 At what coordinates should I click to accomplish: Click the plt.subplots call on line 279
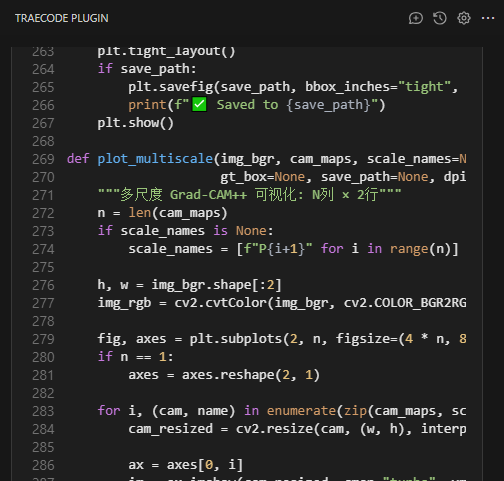[x=236, y=339]
